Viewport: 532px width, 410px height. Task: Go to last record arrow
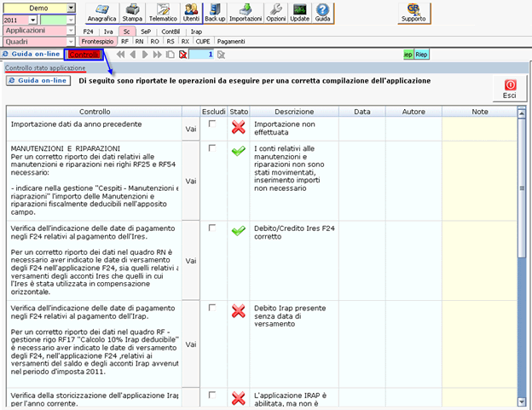pyautogui.click(x=157, y=55)
